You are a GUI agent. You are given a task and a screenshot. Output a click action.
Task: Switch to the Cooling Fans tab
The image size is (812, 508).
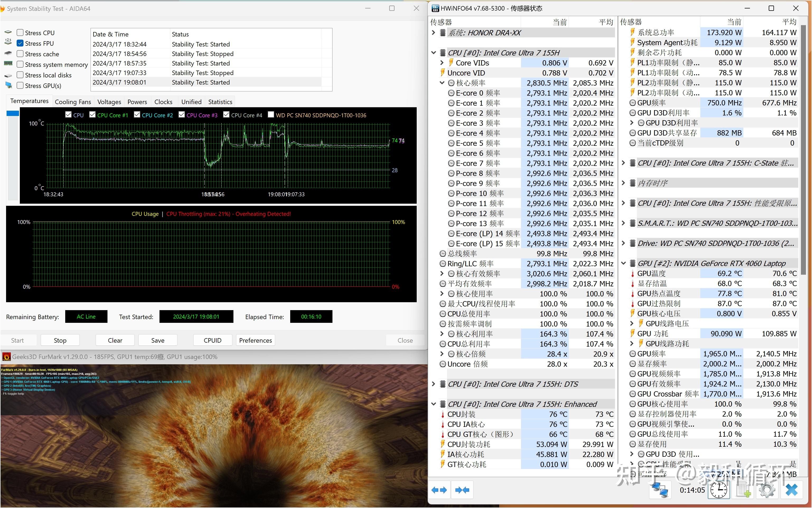[73, 101]
